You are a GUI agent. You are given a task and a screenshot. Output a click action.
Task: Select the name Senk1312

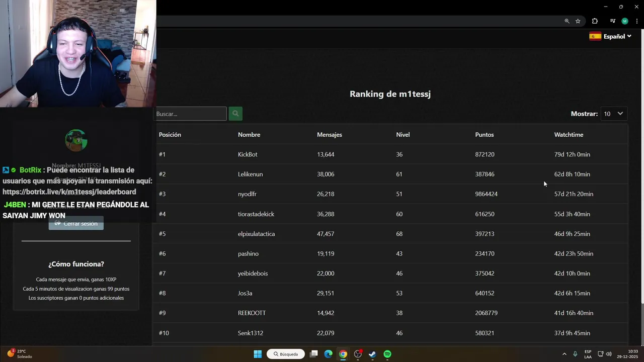[251, 333]
